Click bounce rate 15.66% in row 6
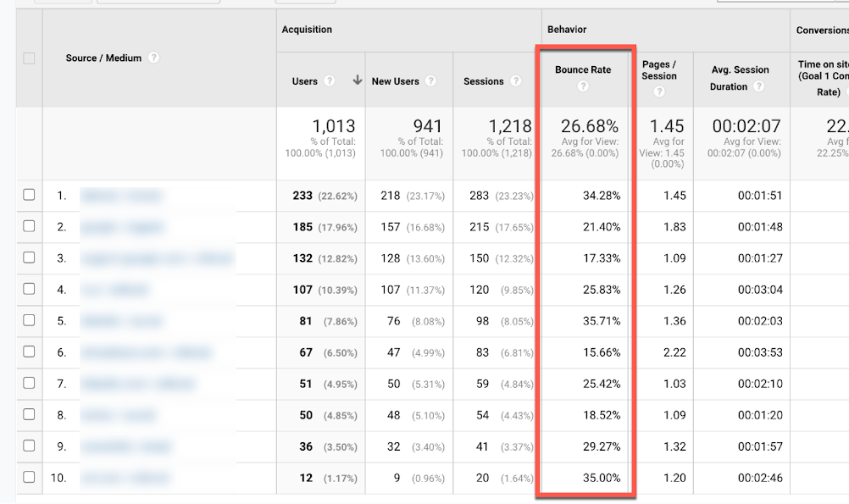Viewport: 849px width, 504px height. click(x=602, y=352)
